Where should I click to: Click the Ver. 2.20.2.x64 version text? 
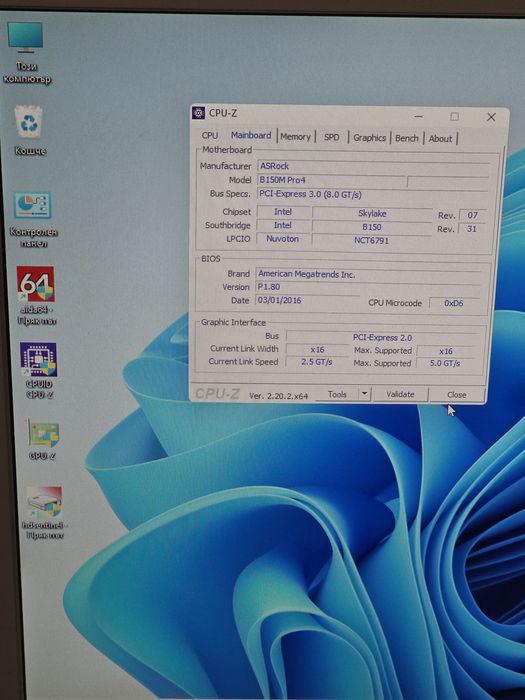(279, 396)
